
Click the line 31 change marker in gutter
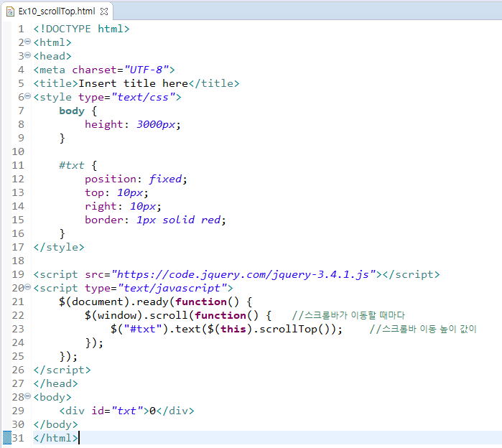click(7, 437)
